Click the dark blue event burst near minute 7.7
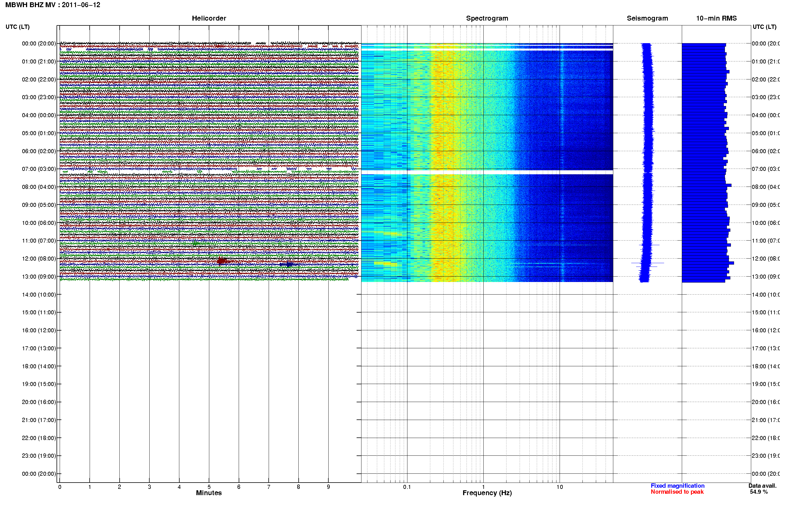Viewport: 812px width, 508px height. tap(289, 264)
